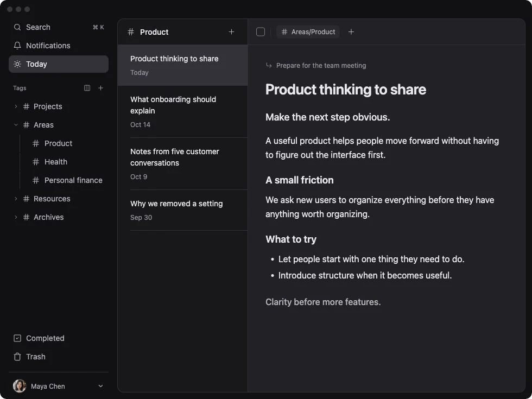Click the sun icon for Today
This screenshot has width=532, height=399.
(17, 64)
